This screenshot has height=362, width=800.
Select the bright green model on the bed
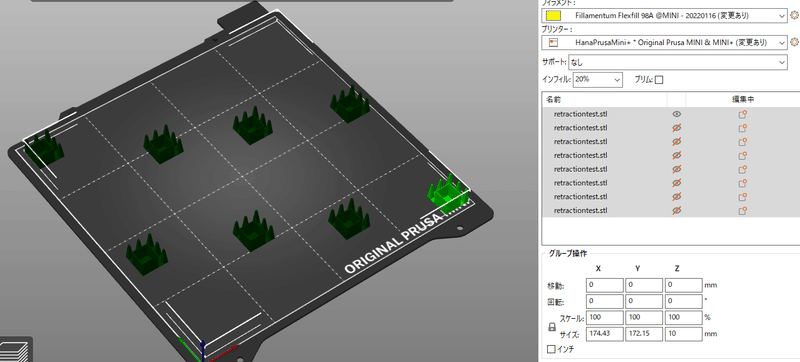[447, 195]
